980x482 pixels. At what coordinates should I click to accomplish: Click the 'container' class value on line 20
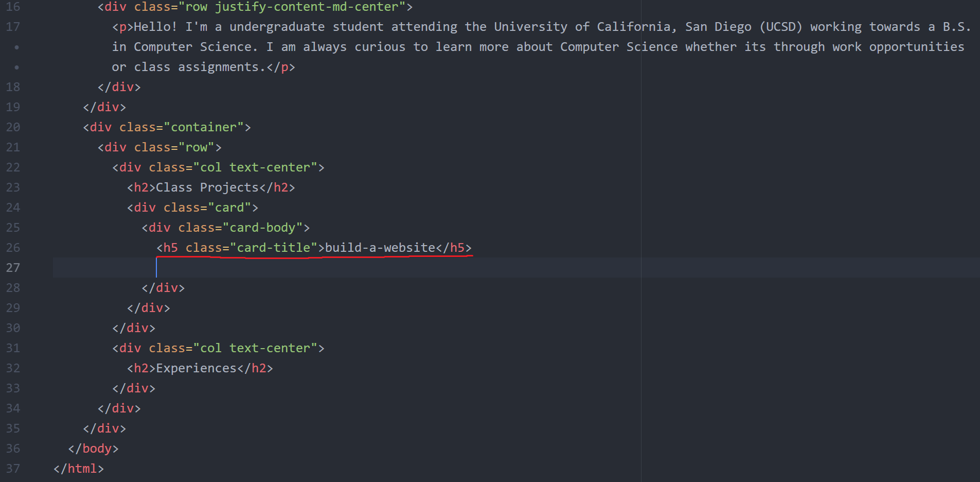point(204,127)
